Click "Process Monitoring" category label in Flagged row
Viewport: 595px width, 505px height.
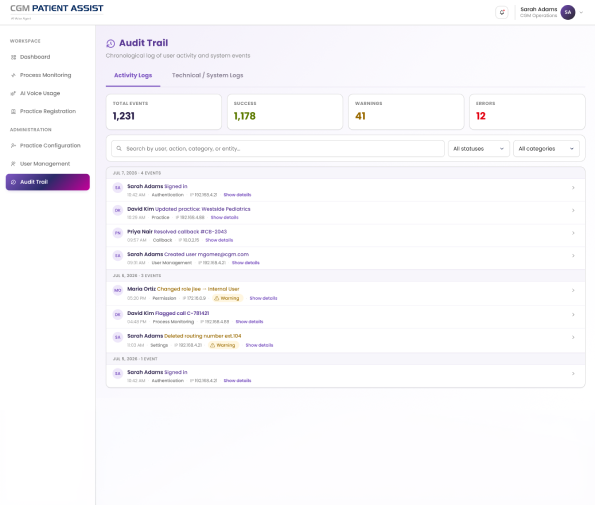pyautogui.click(x=173, y=322)
